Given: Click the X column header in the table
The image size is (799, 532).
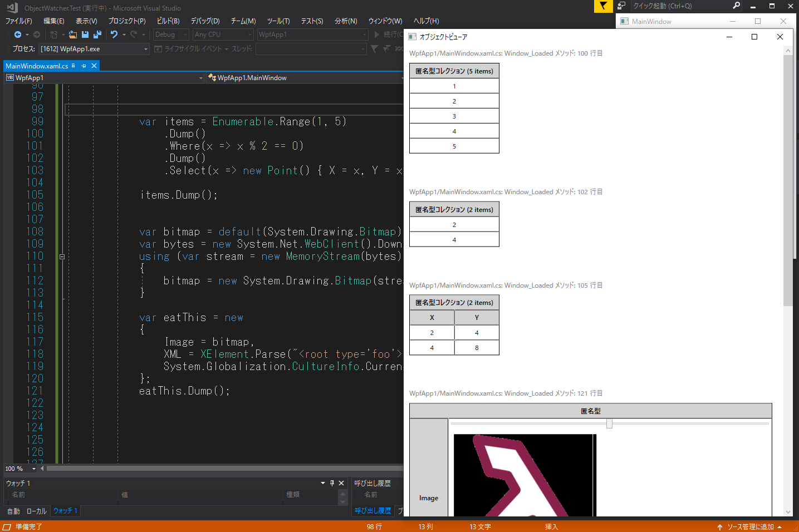Looking at the screenshot, I should point(432,318).
